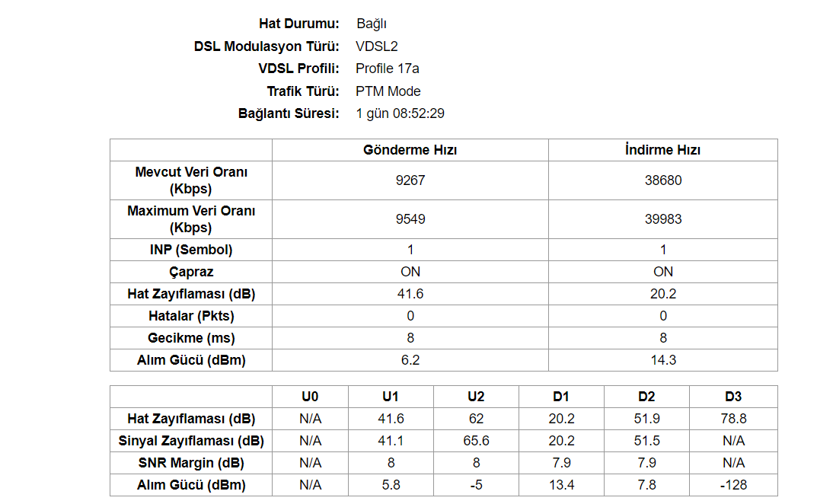This screenshot has height=504, width=817.
Task: Click the Hat Durumu value Bağlı
Action: point(371,24)
